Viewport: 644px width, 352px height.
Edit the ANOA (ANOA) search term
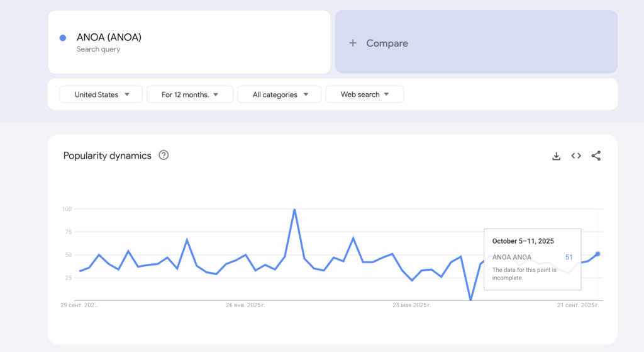tap(109, 37)
